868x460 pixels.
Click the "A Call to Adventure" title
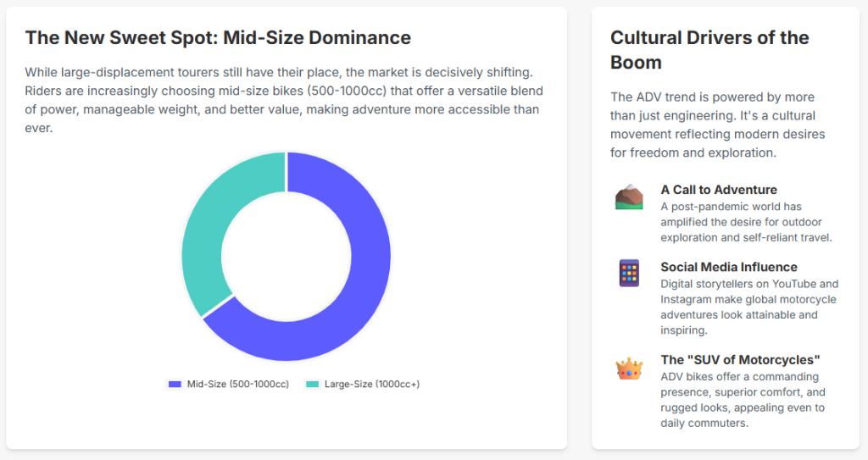click(x=719, y=190)
